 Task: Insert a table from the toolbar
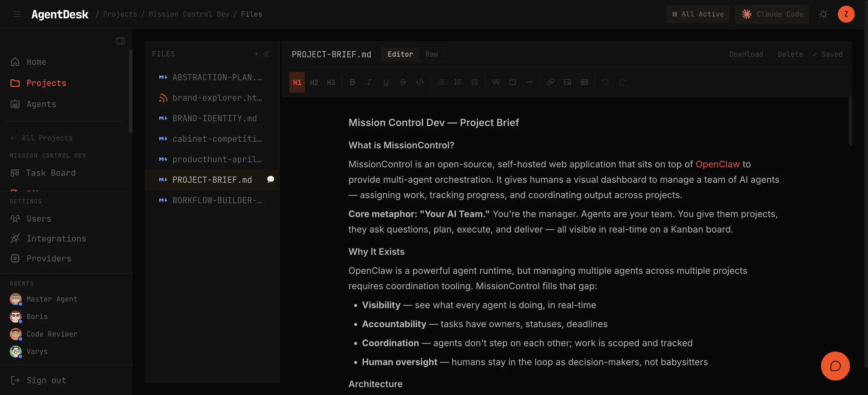coord(584,82)
